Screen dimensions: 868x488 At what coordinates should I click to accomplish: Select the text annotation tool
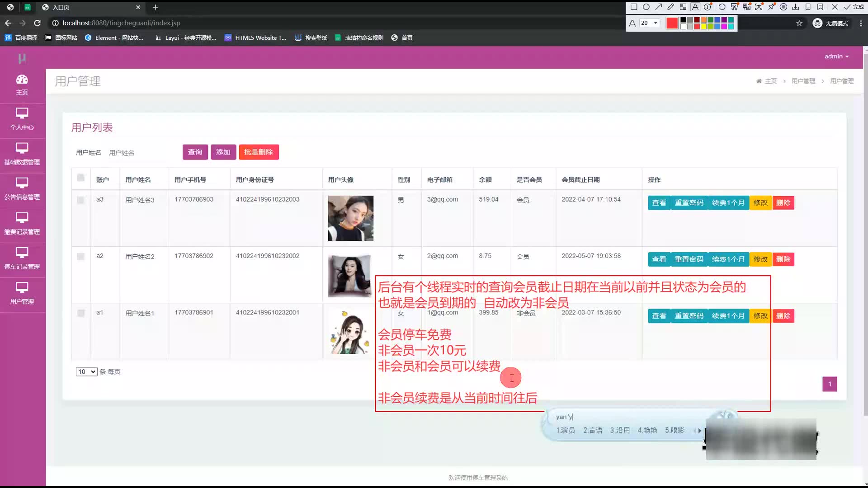[695, 7]
